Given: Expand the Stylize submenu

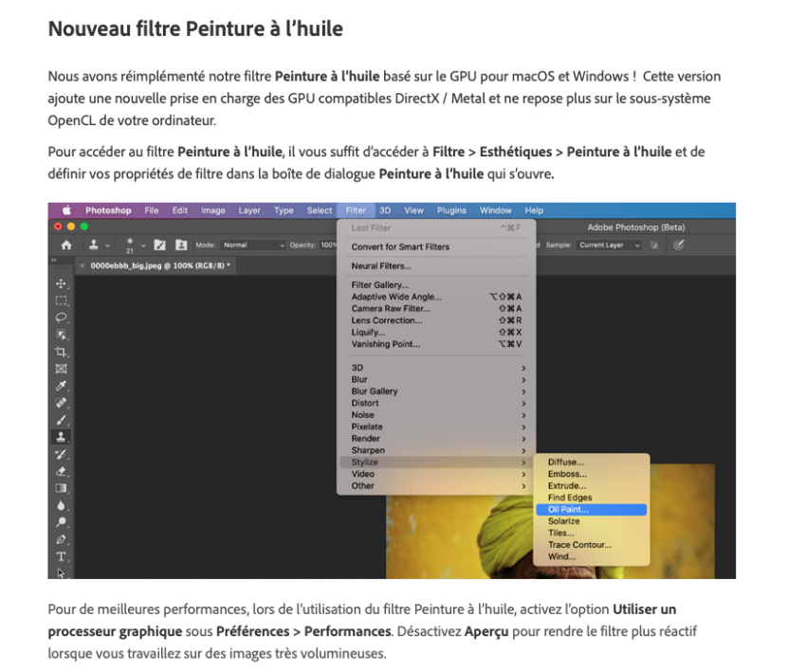Looking at the screenshot, I should 436,463.
